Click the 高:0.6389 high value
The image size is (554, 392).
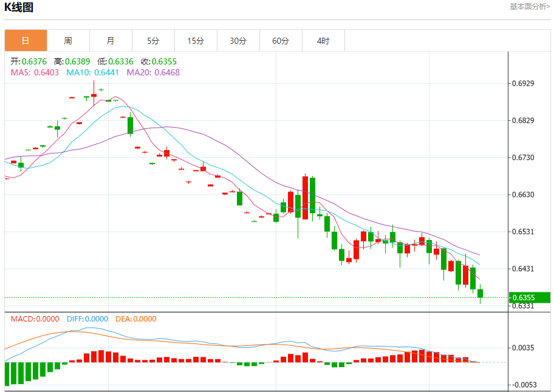click(x=72, y=61)
